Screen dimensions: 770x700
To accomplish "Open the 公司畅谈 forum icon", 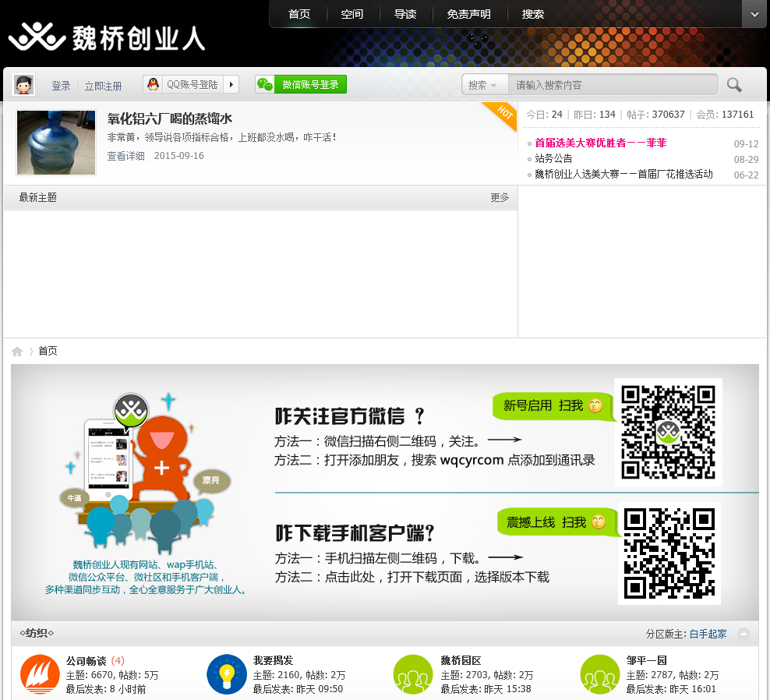I will 40,674.
